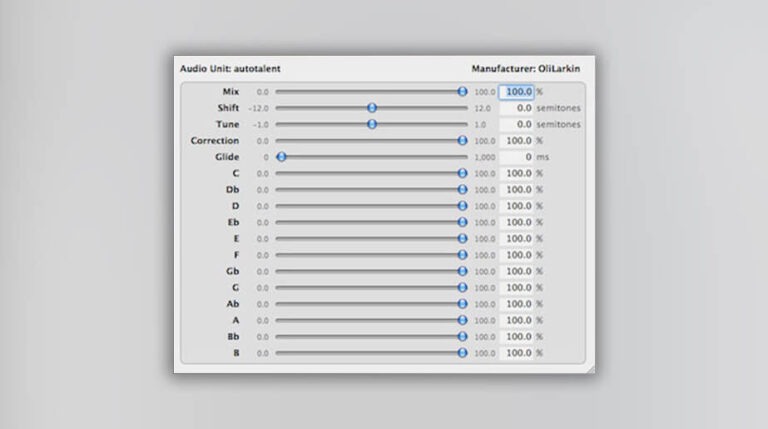Select the Shift semitones value field
This screenshot has width=768, height=429.
[516, 108]
